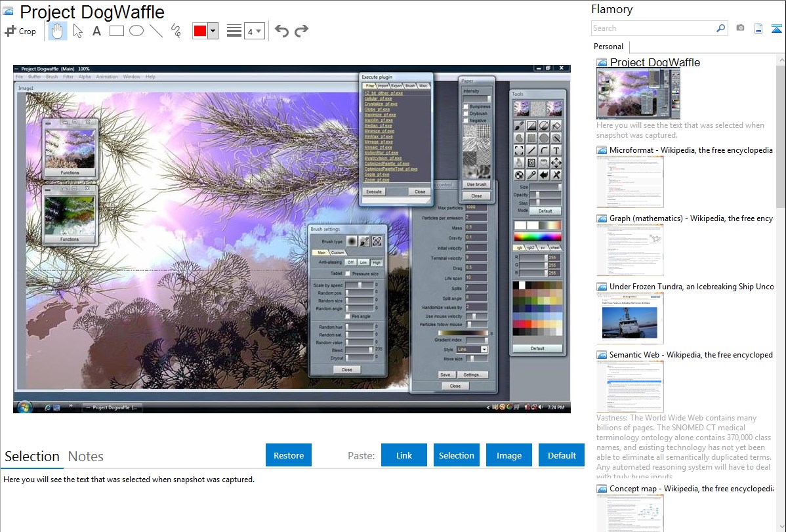Image resolution: width=786 pixels, height=532 pixels.
Task: Redo the annotation
Action: tap(301, 31)
